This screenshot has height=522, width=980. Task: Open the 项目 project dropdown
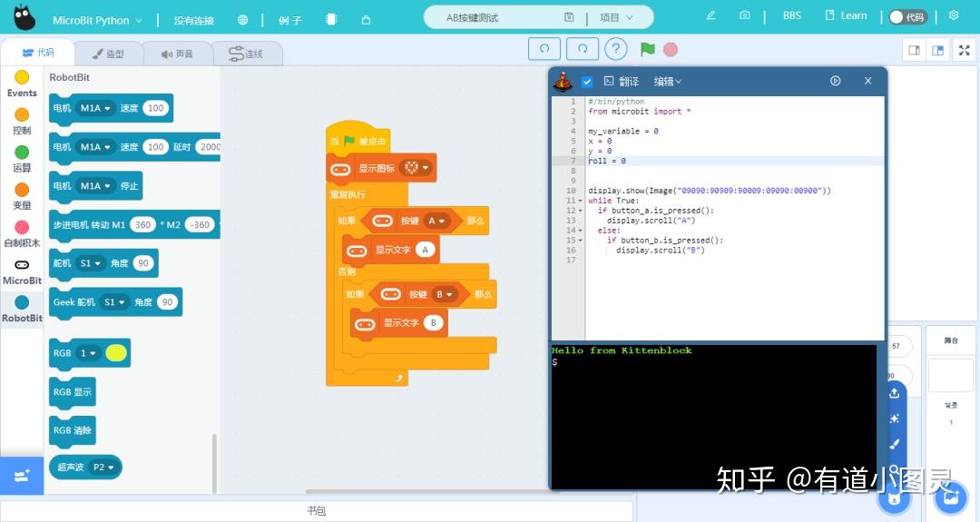616,17
